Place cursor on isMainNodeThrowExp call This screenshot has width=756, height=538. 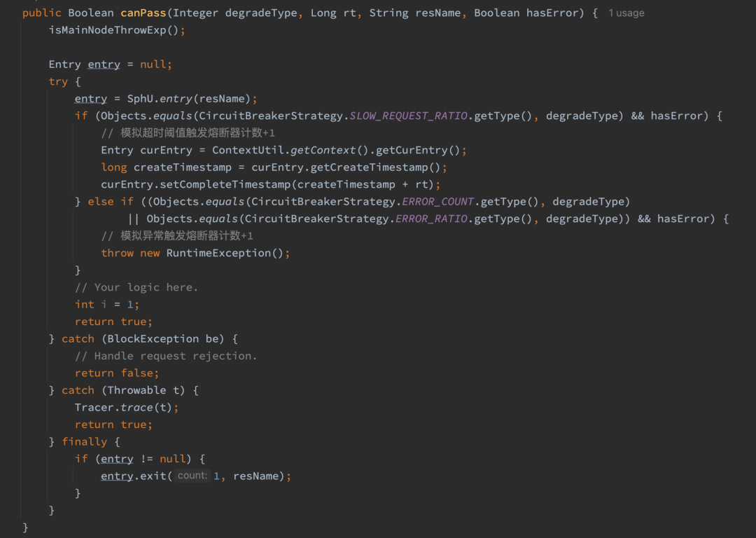(112, 30)
